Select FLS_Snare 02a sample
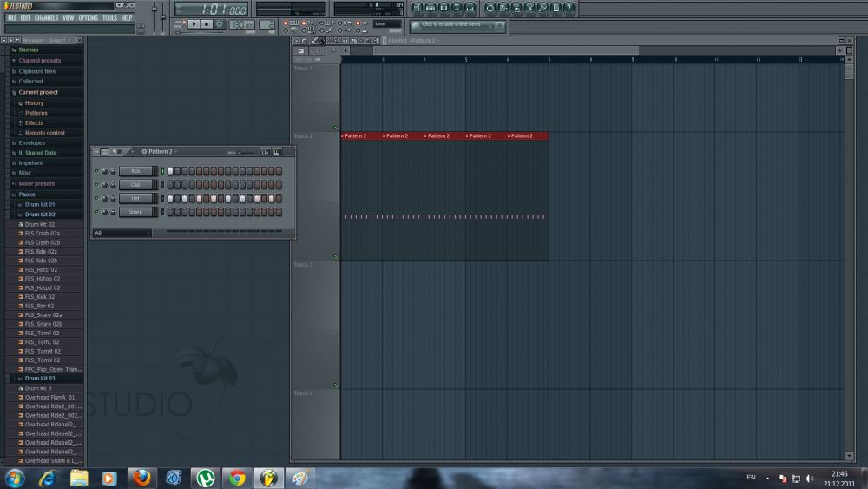 [x=43, y=315]
